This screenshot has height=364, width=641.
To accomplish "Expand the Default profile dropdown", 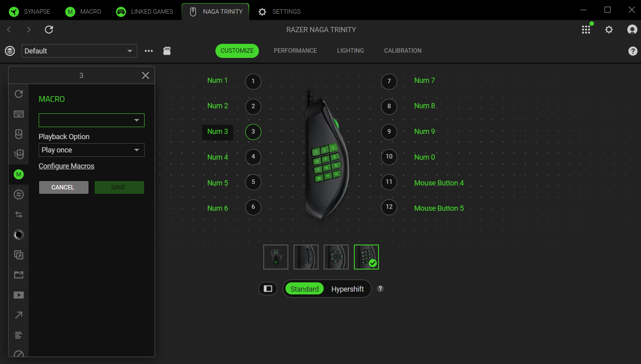I will (79, 51).
